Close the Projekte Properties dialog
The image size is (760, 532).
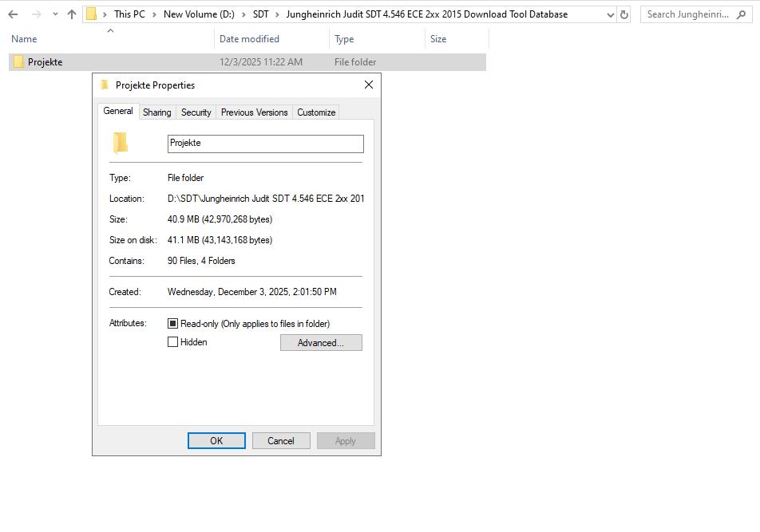coord(369,85)
